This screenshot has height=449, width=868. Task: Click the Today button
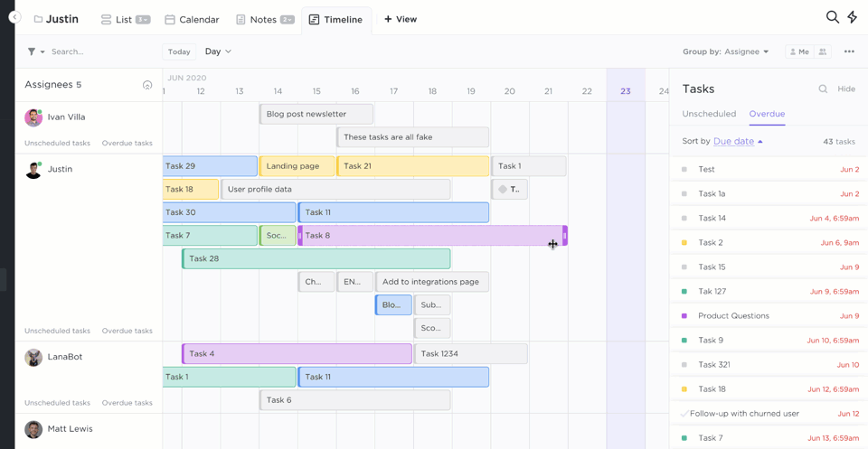pos(179,51)
